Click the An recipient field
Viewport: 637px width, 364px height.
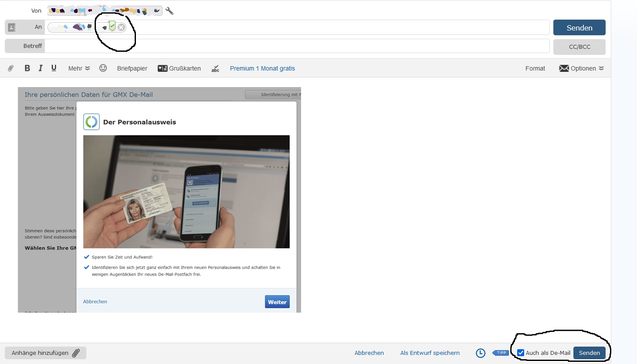coord(297,27)
